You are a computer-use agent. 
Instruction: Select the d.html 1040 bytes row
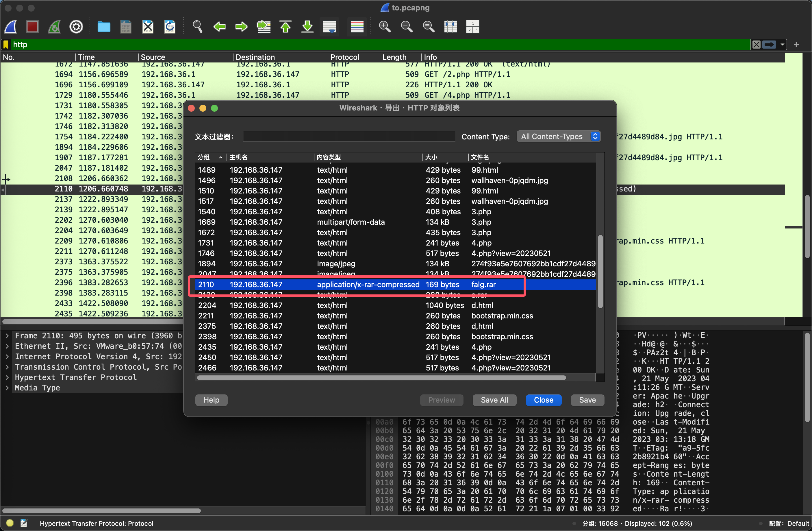coord(396,305)
